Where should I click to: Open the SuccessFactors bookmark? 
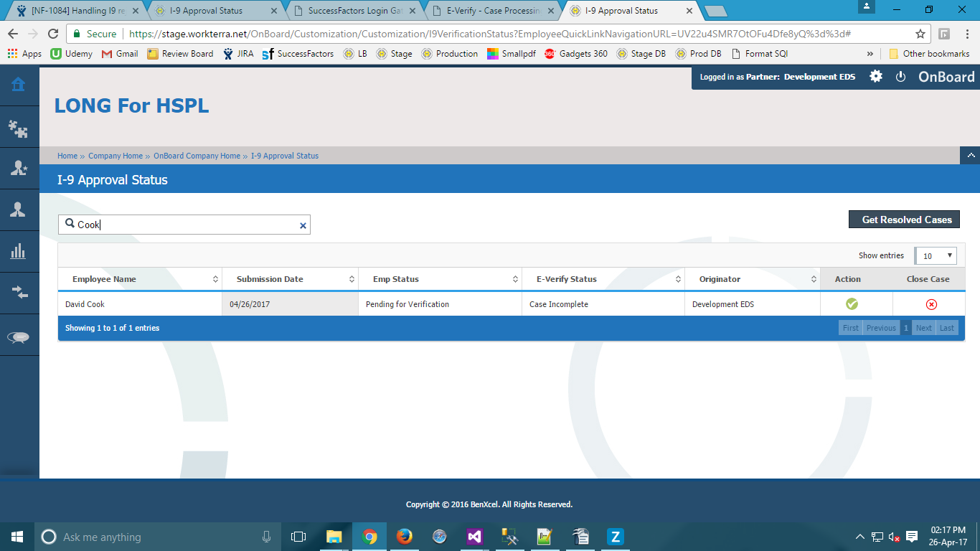coord(298,54)
